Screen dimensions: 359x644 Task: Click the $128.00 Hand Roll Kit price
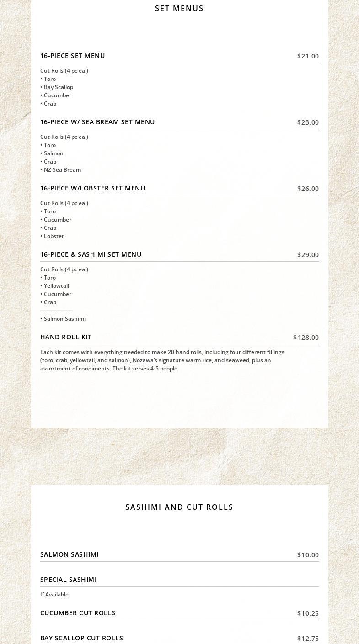pos(306,338)
